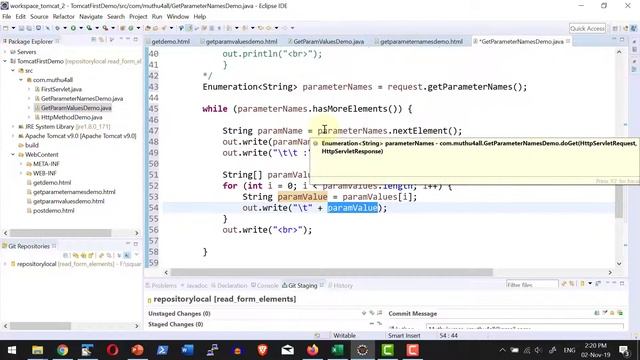Click the Filter files input in Git Staging
The width and height of the screenshot is (640, 360).
click(x=532, y=284)
